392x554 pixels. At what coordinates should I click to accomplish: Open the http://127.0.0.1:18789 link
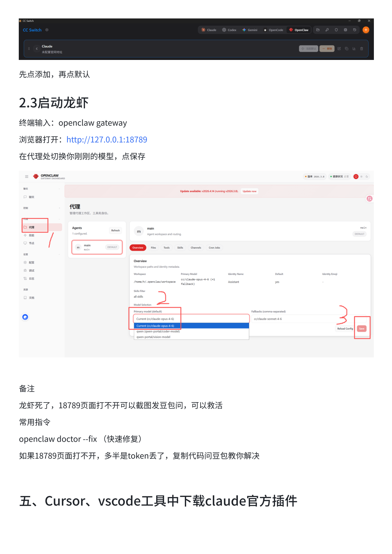[107, 140]
